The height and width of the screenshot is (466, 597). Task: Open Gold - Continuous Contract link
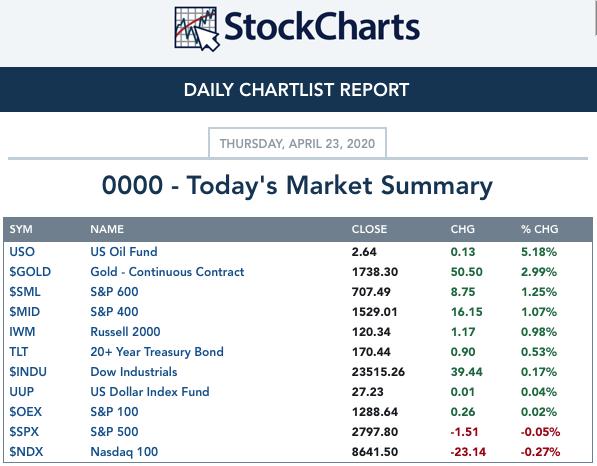click(167, 272)
